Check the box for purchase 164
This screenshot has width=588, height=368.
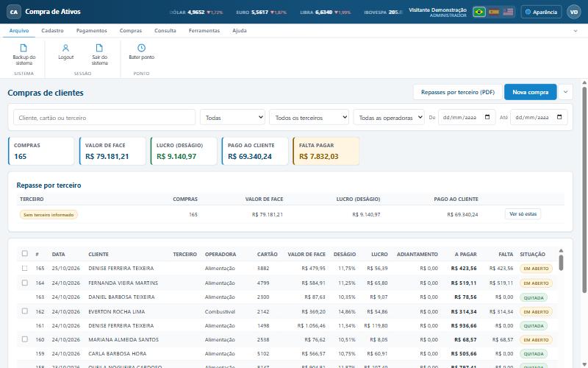25,283
